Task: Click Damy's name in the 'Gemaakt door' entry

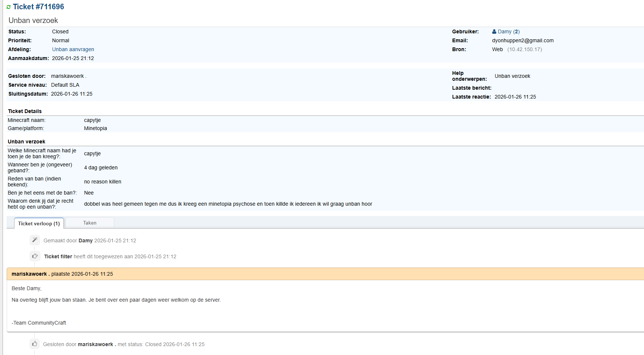Action: tap(86, 240)
